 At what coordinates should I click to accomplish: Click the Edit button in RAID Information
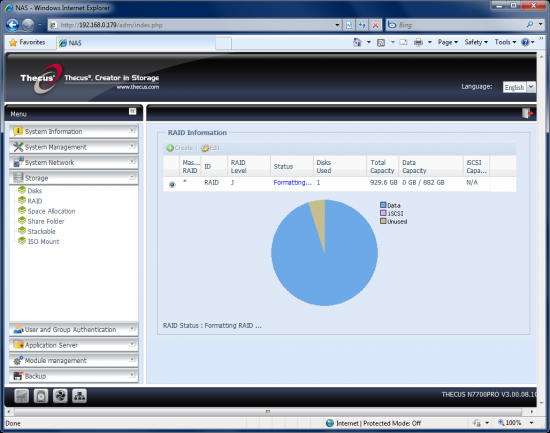click(210, 148)
